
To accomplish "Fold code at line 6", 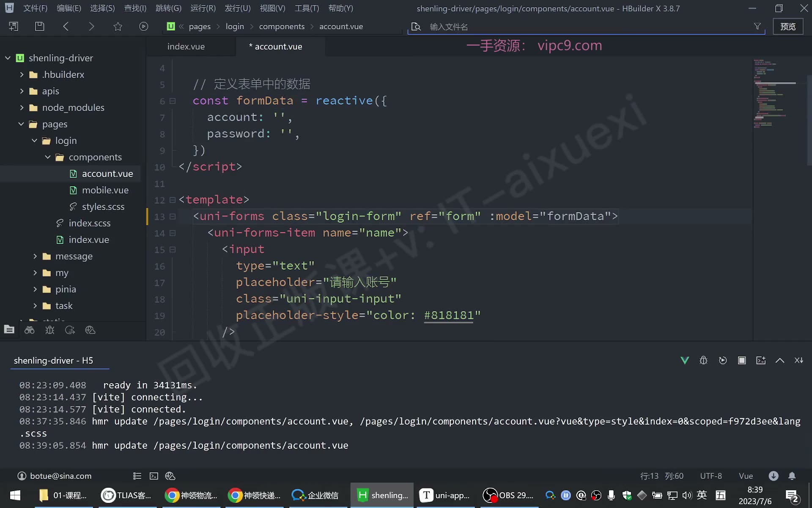I will click(173, 101).
